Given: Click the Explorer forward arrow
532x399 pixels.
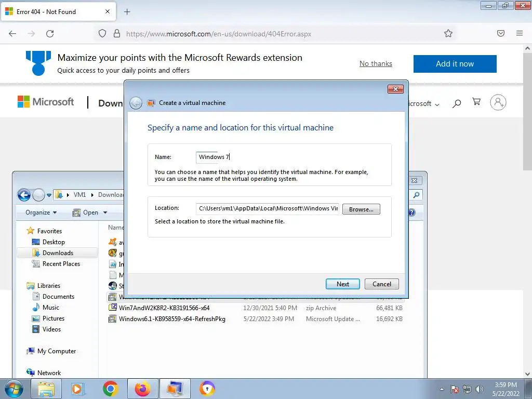Looking at the screenshot, I should pos(38,195).
